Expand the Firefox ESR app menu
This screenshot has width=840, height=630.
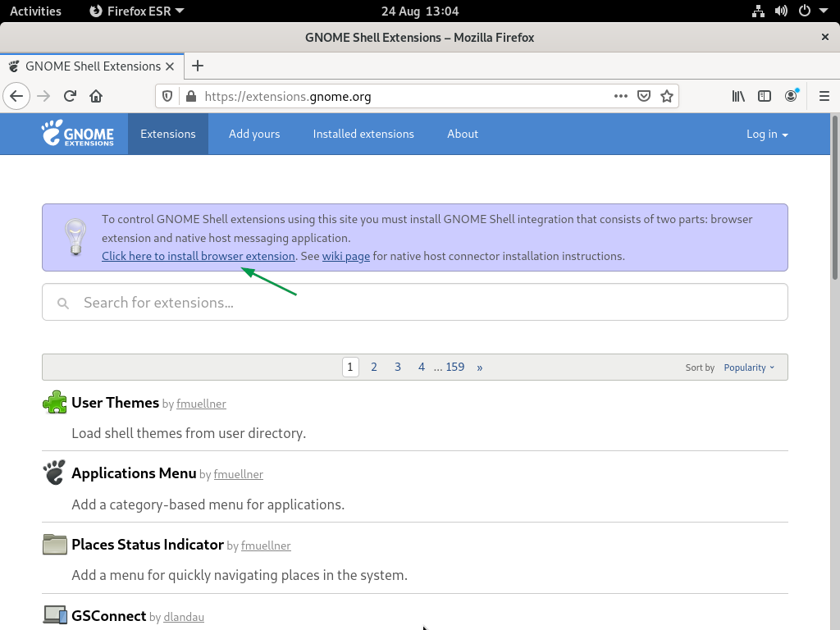[136, 11]
